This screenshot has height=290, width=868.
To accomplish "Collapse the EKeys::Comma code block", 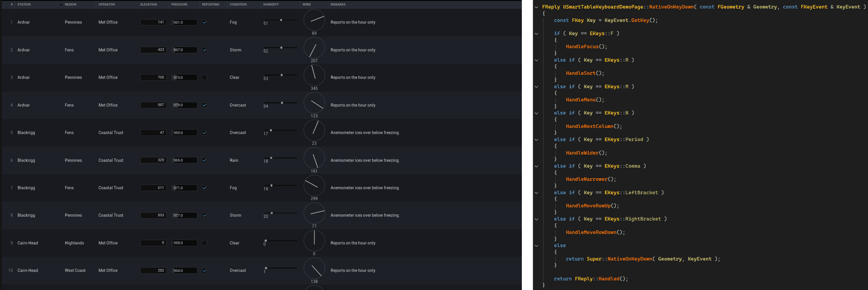I will (537, 166).
